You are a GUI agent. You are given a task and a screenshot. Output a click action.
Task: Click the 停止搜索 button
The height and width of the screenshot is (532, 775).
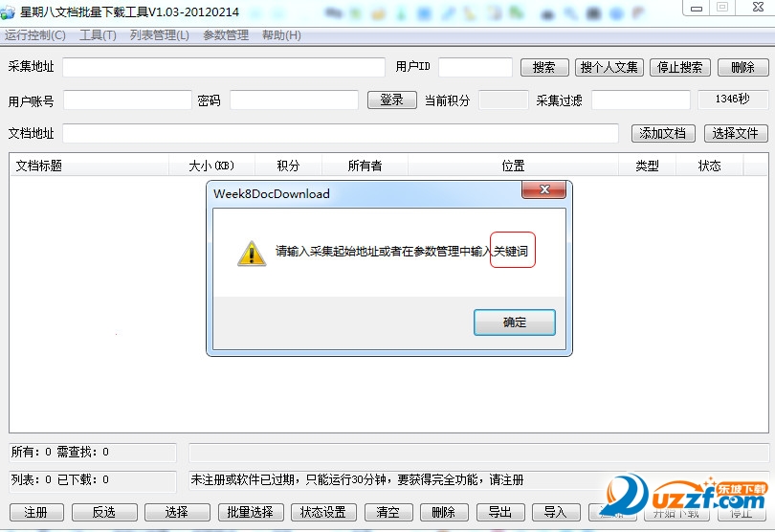pos(679,67)
